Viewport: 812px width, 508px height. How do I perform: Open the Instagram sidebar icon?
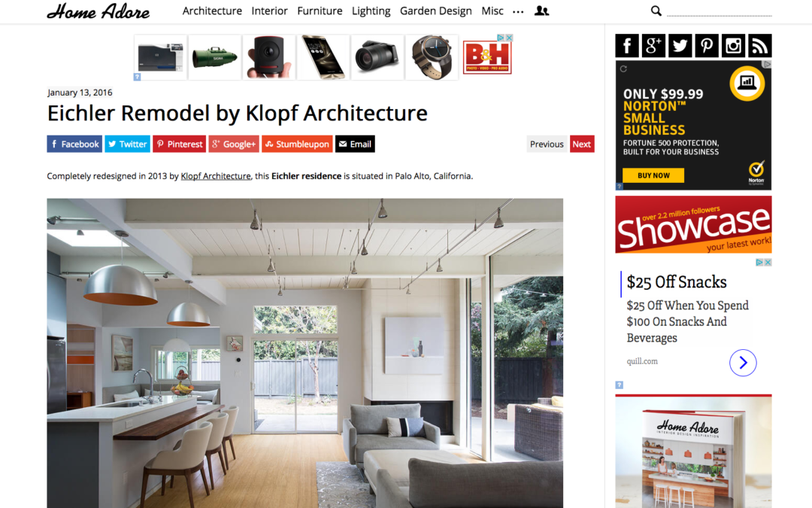(733, 46)
